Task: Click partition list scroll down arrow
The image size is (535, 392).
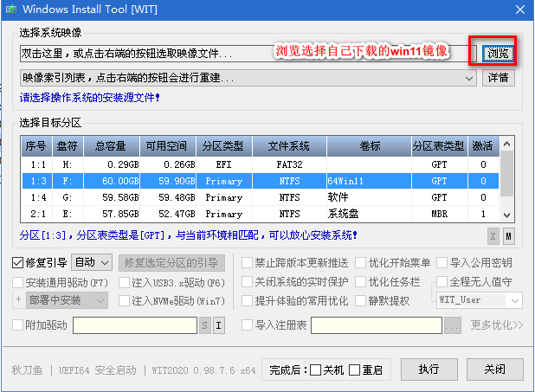Action: click(507, 215)
